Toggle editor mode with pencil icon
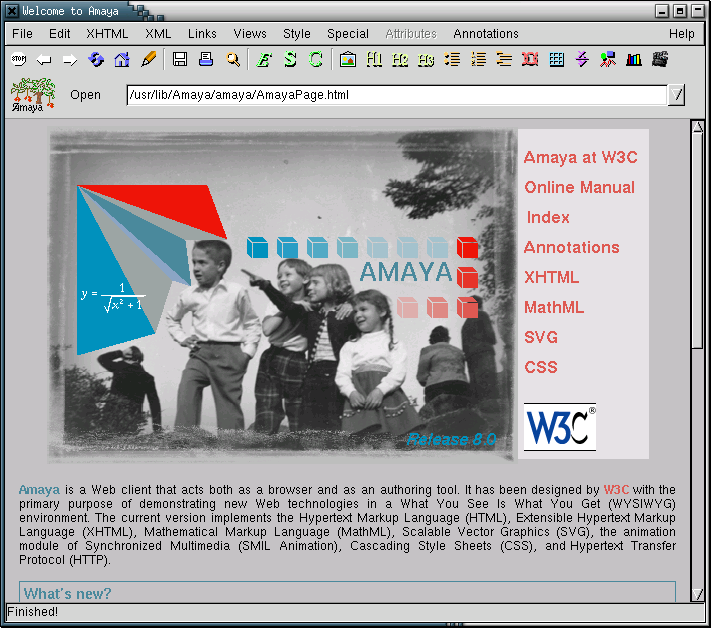This screenshot has height=628, width=711. pos(149,60)
